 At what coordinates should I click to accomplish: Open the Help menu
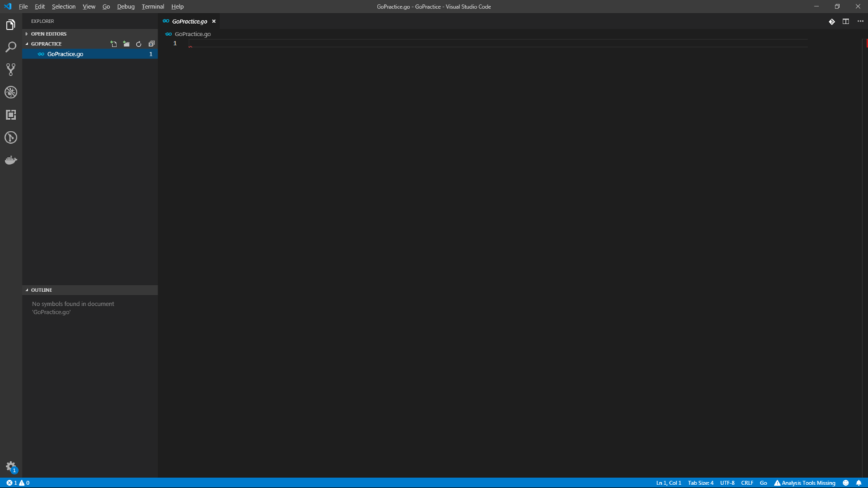click(x=177, y=7)
